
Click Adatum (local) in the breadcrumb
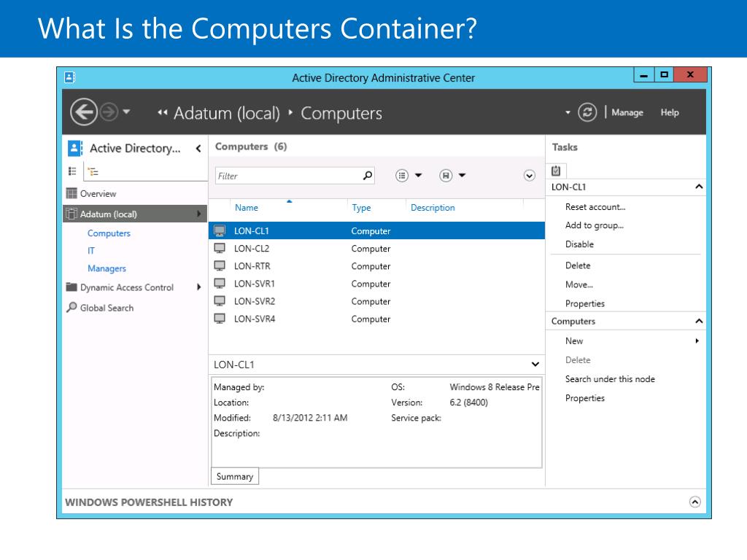click(227, 113)
